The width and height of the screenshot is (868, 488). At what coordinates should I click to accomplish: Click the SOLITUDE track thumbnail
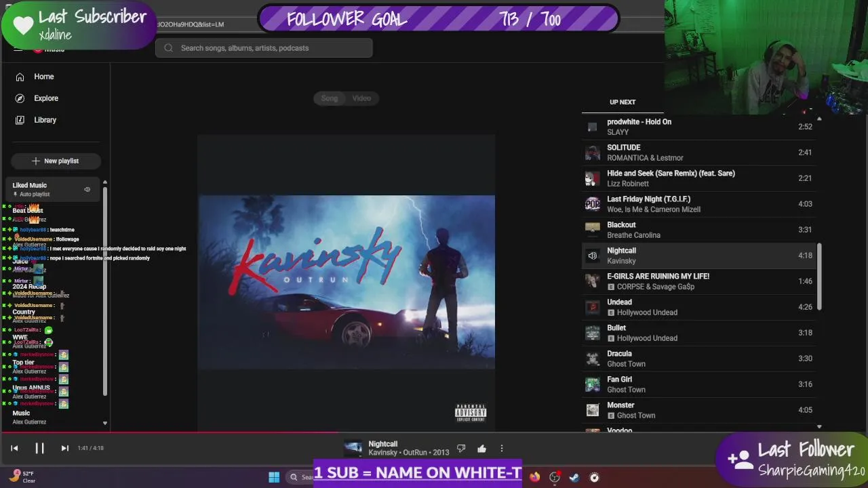pyautogui.click(x=593, y=152)
